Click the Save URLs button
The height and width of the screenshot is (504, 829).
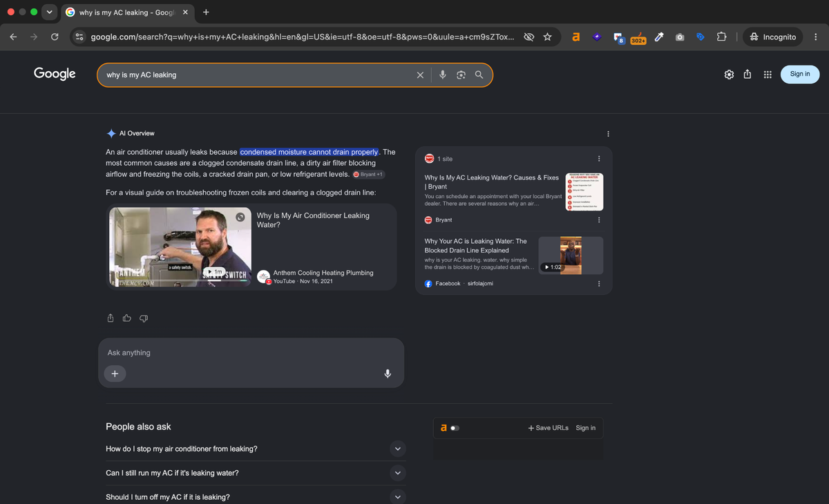pyautogui.click(x=548, y=428)
